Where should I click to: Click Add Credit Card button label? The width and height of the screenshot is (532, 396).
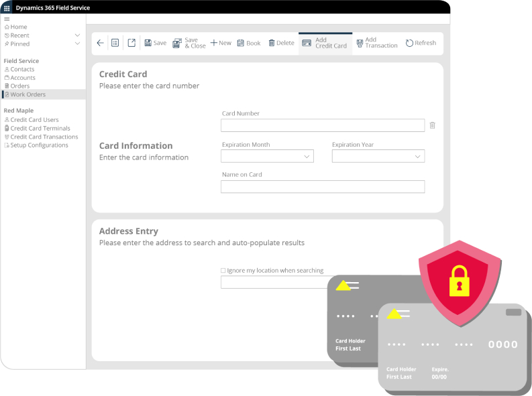click(x=331, y=43)
